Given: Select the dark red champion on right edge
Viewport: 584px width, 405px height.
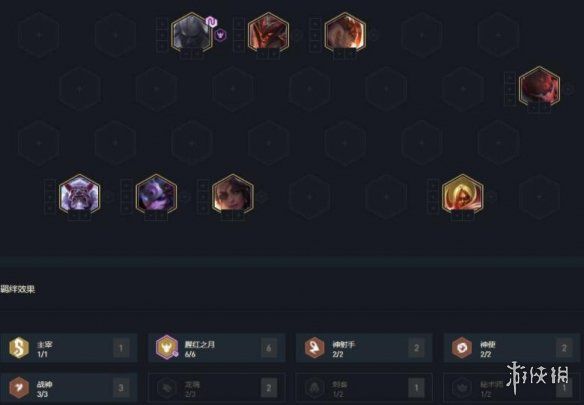Looking at the screenshot, I should click(539, 87).
